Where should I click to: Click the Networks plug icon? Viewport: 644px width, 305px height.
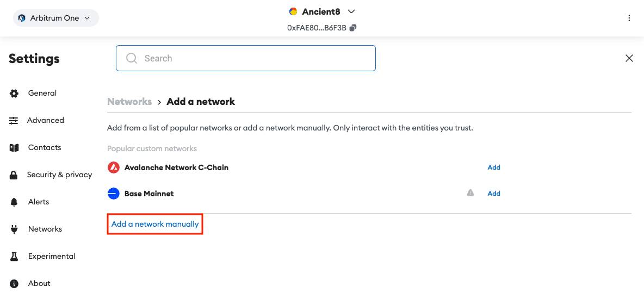(x=14, y=229)
